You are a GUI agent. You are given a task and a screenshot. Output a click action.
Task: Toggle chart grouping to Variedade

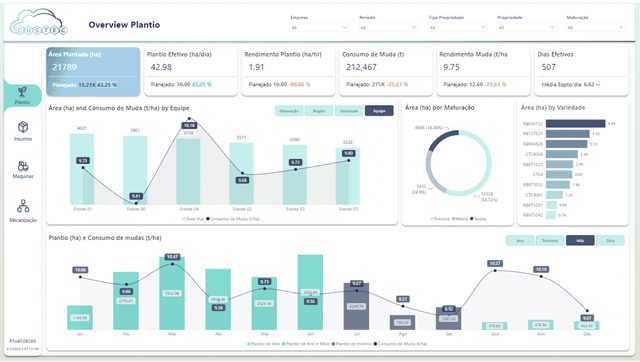click(x=349, y=111)
